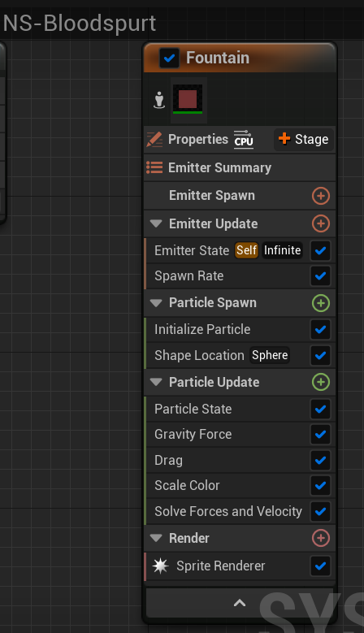This screenshot has width=364, height=633.
Task: Click the CPU sim target icon
Action: click(243, 140)
